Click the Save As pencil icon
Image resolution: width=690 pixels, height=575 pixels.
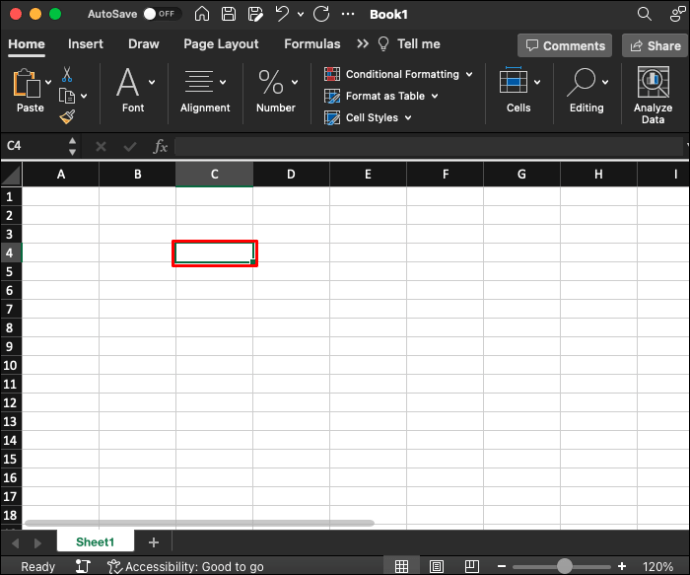[x=255, y=14]
